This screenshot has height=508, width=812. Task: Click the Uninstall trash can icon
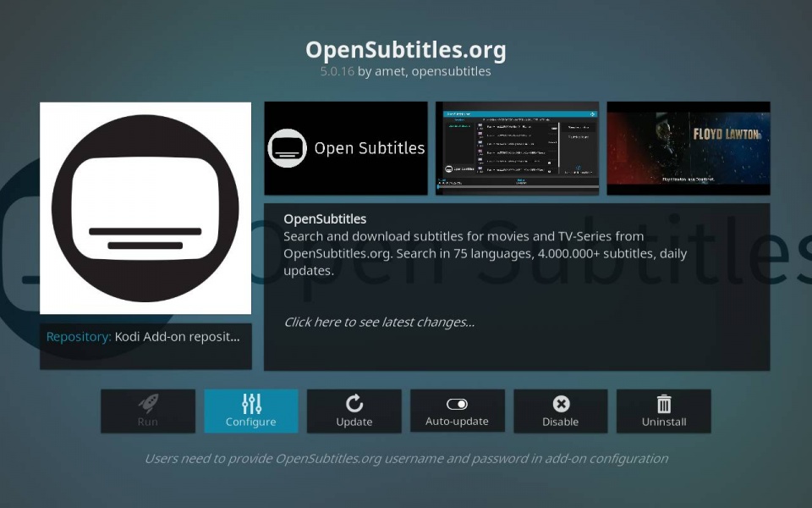pos(664,404)
